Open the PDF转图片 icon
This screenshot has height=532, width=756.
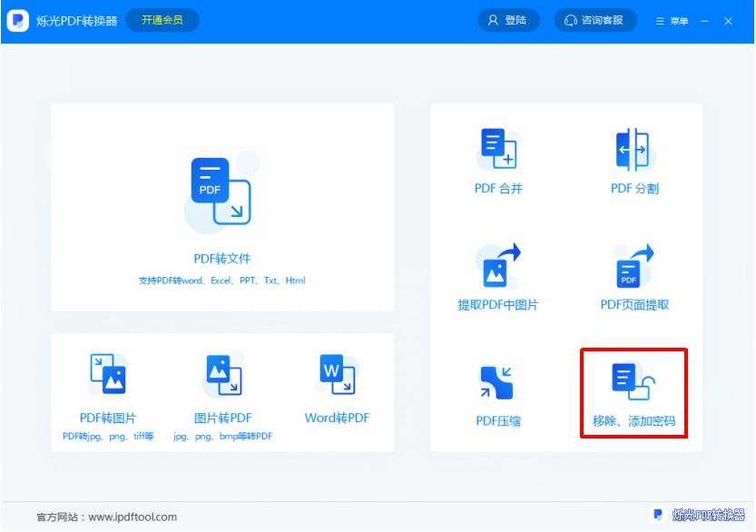coord(108,374)
